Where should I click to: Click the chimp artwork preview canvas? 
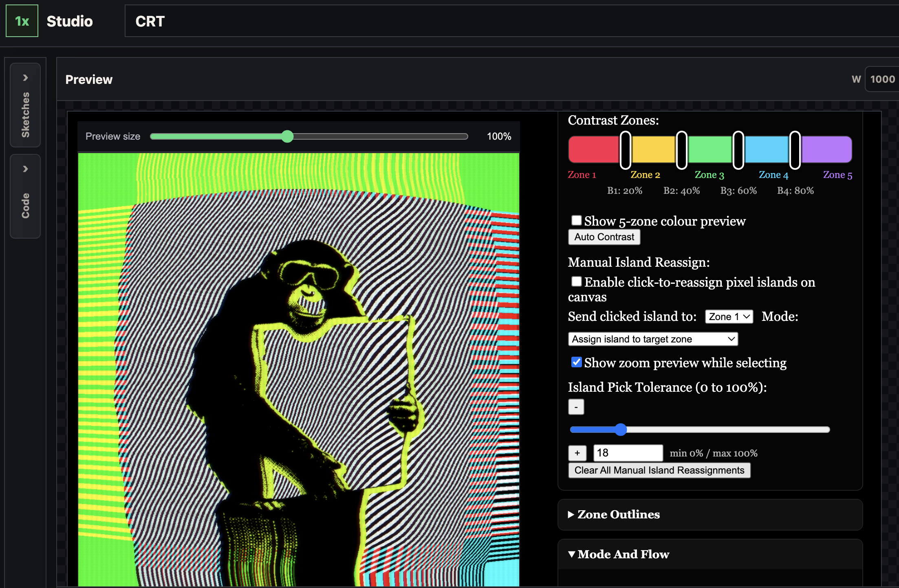tap(299, 370)
